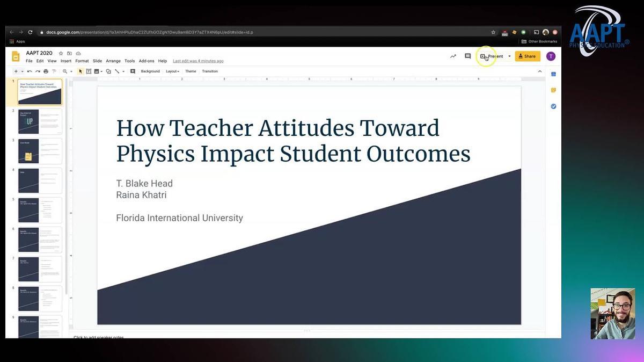Select the Line tool

117,71
